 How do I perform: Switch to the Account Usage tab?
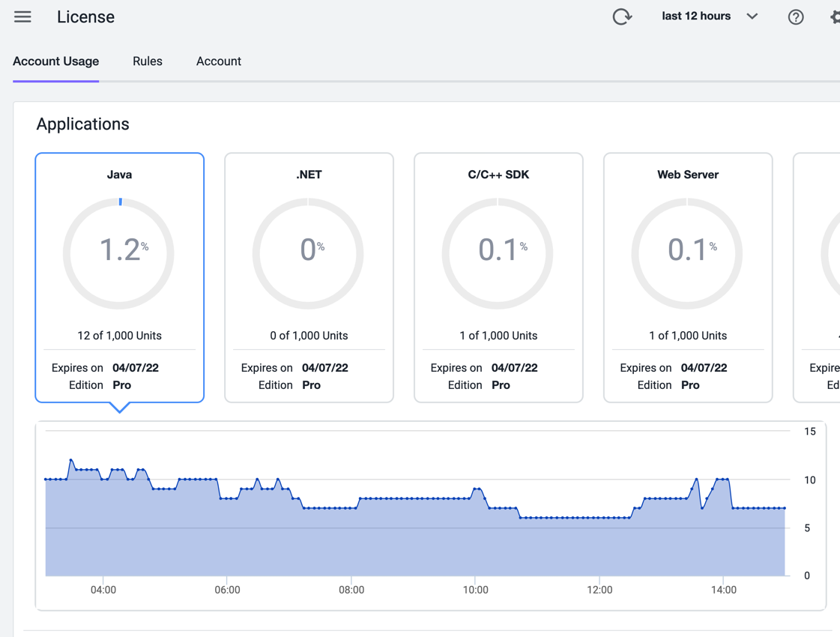(x=55, y=61)
